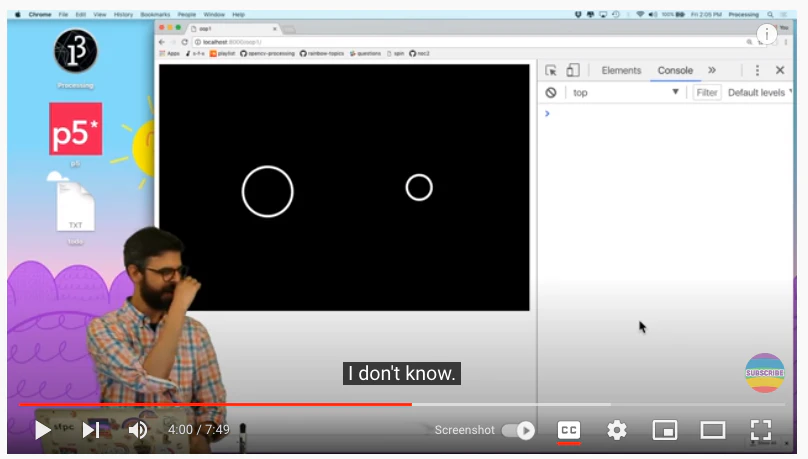Click the Wi-Fi icon in the menu bar
This screenshot has height=459, width=808.
pyautogui.click(x=640, y=14)
